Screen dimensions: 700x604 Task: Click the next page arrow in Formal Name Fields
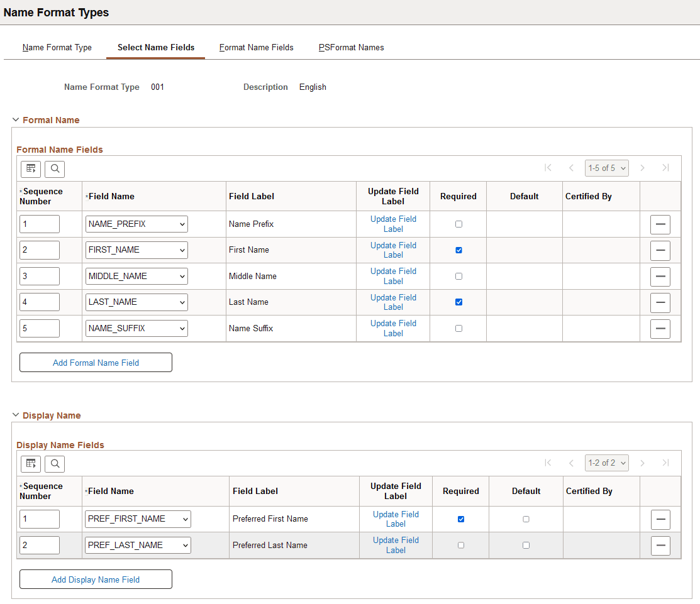pos(642,168)
